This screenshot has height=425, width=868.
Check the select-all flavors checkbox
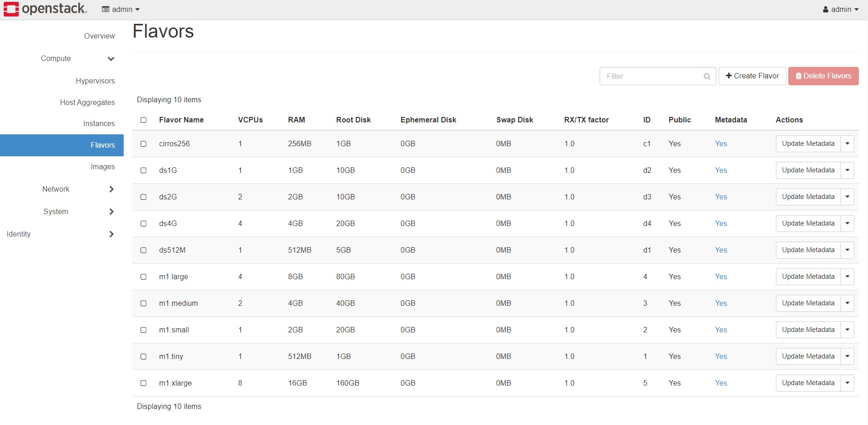pos(143,120)
